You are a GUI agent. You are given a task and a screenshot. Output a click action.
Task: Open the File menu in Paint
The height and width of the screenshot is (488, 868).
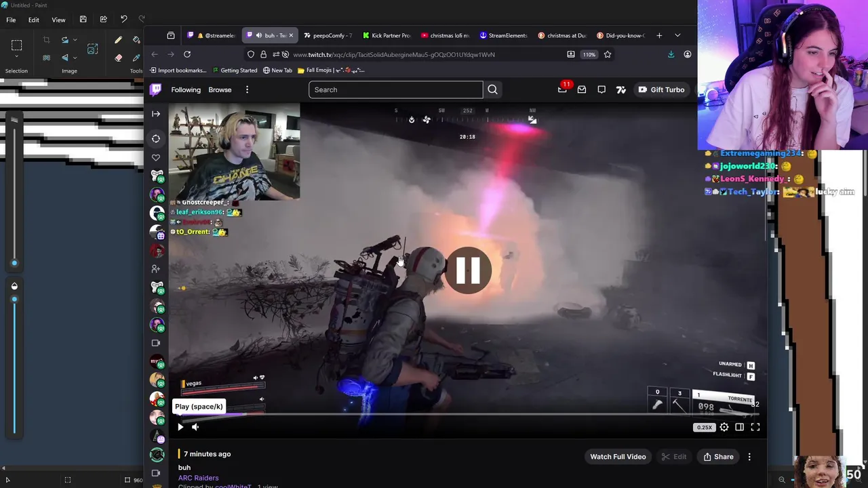(x=11, y=20)
